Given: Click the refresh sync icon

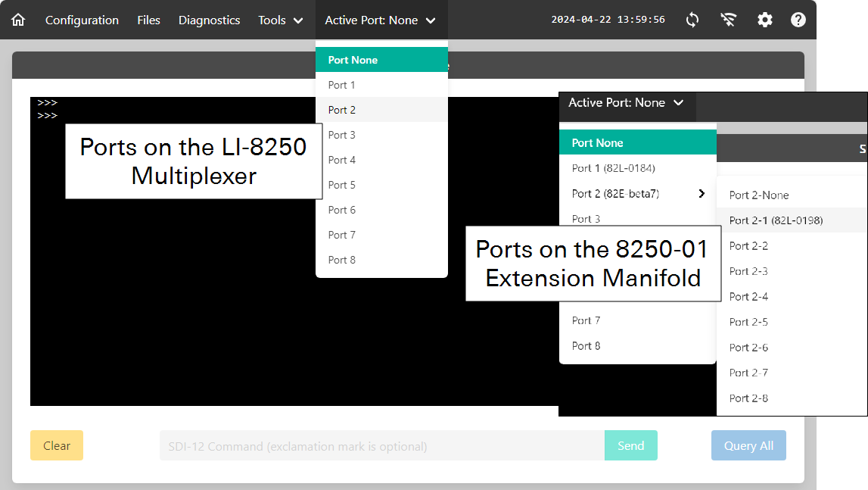Looking at the screenshot, I should click(692, 20).
